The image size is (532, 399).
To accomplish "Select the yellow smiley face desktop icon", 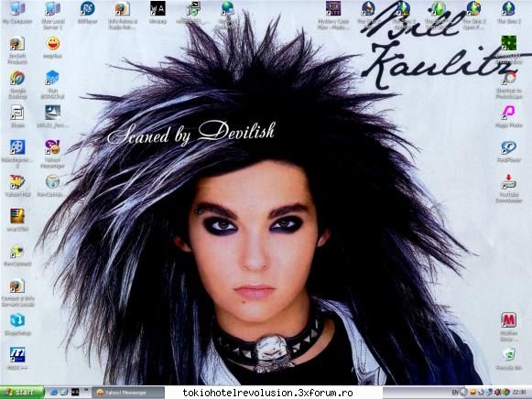I will [52, 48].
